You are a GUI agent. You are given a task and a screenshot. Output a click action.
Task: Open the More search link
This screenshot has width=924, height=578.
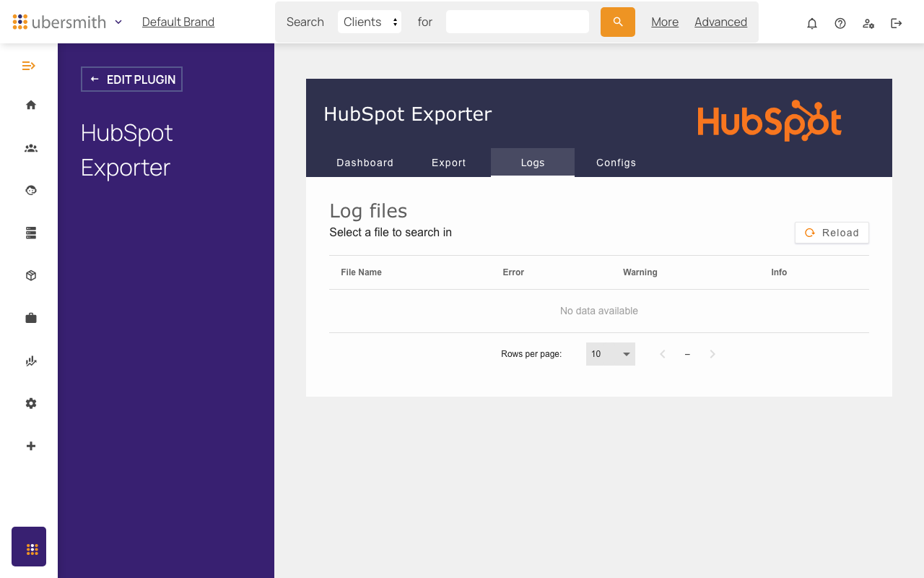[x=665, y=22]
